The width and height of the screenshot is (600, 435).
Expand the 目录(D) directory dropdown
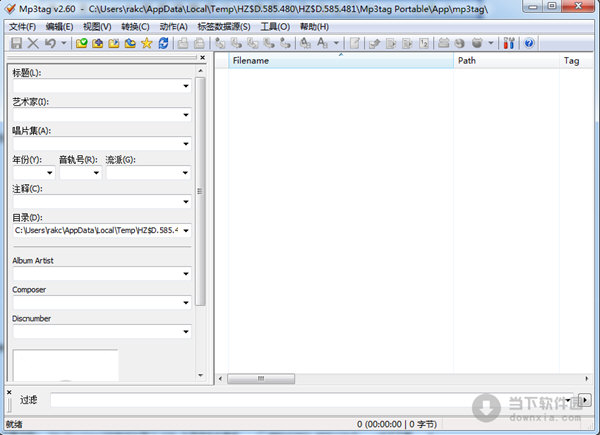pyautogui.click(x=186, y=230)
